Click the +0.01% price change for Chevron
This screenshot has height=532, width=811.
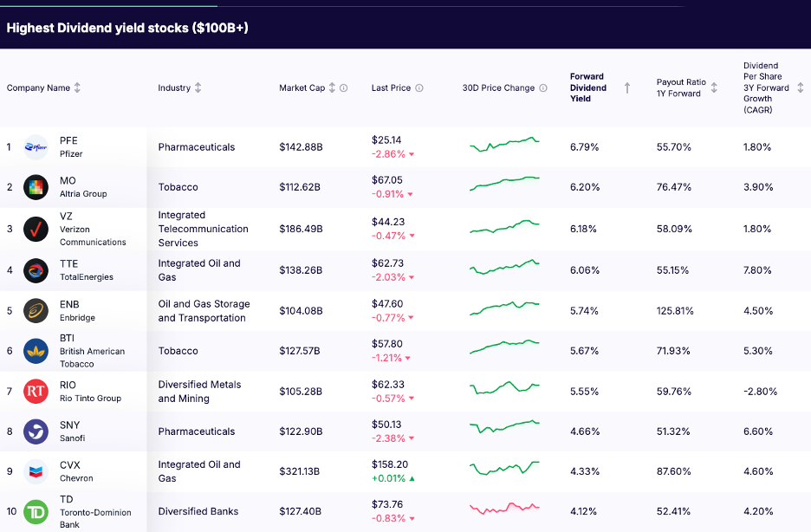click(x=393, y=479)
